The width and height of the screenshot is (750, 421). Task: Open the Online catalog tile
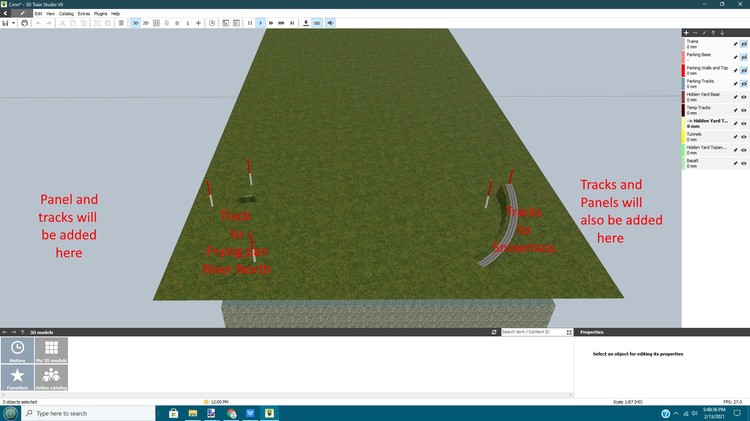51,377
